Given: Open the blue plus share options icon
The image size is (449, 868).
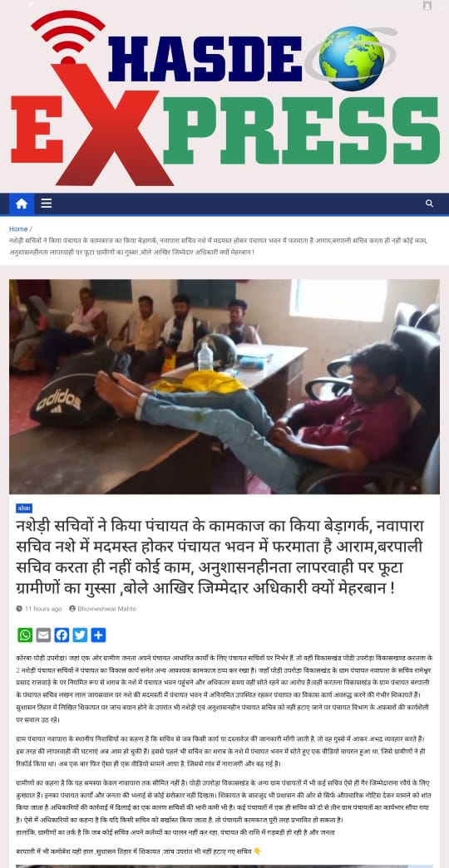Looking at the screenshot, I should tap(98, 635).
